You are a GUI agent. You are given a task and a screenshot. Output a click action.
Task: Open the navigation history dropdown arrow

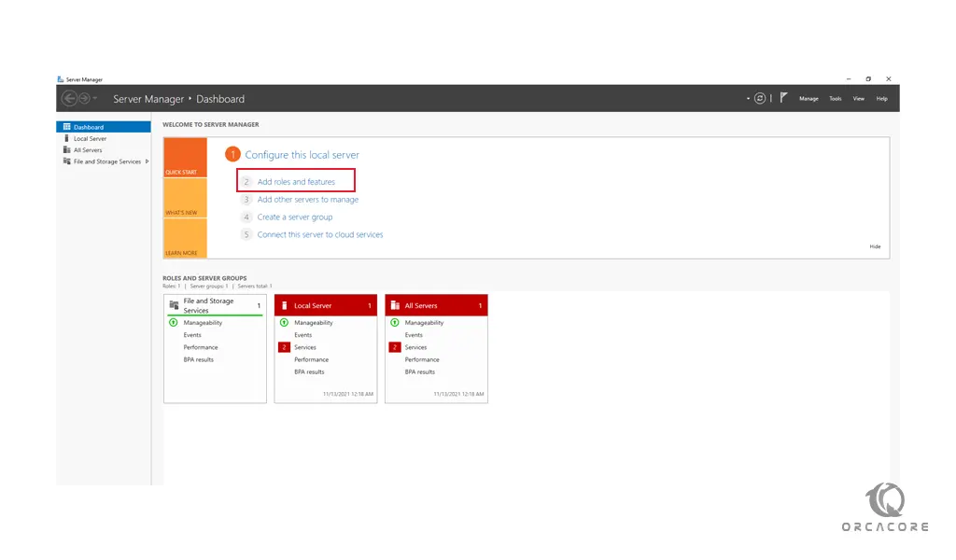(95, 98)
